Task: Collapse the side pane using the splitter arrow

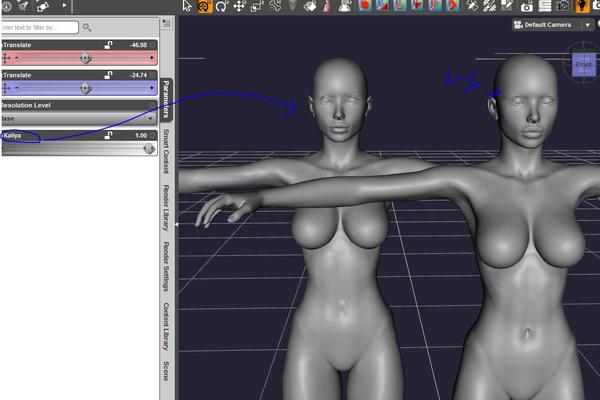Action: pyautogui.click(x=176, y=224)
